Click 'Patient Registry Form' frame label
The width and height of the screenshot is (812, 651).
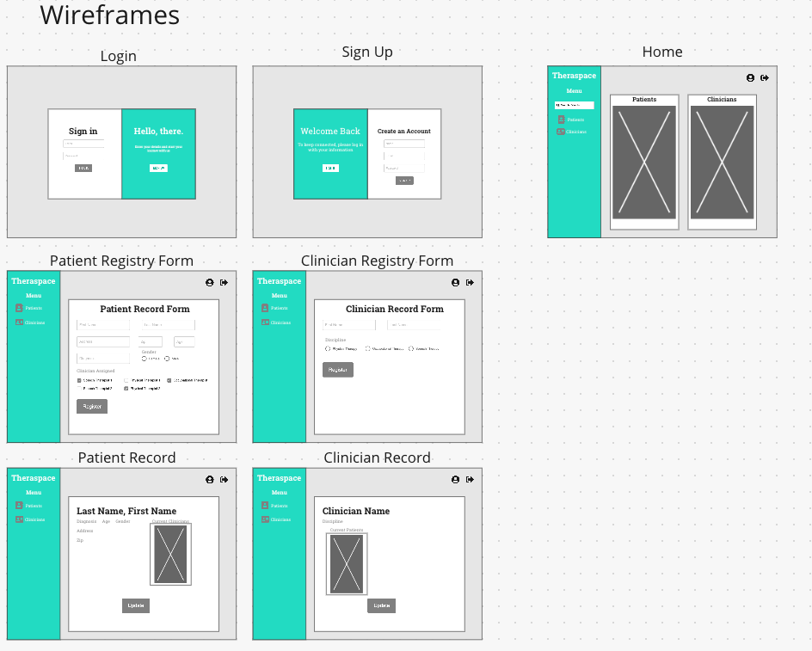click(x=121, y=261)
